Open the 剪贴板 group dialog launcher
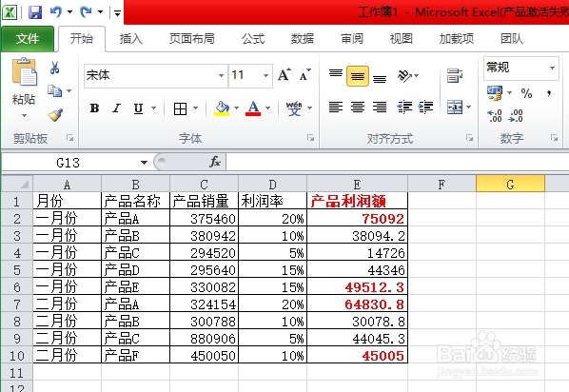Image resolution: width=569 pixels, height=392 pixels. [x=70, y=138]
